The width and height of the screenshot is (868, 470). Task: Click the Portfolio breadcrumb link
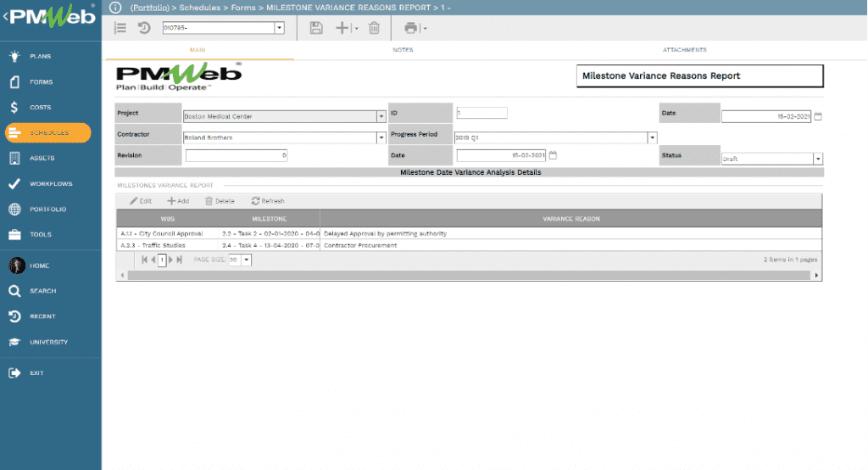(150, 7)
